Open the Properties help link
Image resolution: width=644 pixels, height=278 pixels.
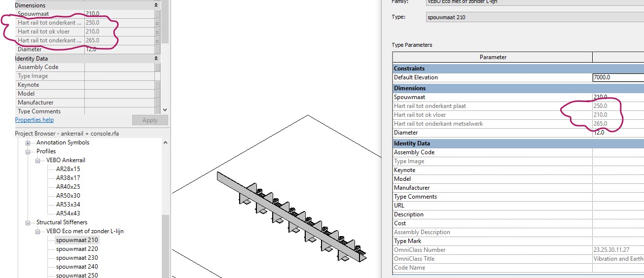35,120
